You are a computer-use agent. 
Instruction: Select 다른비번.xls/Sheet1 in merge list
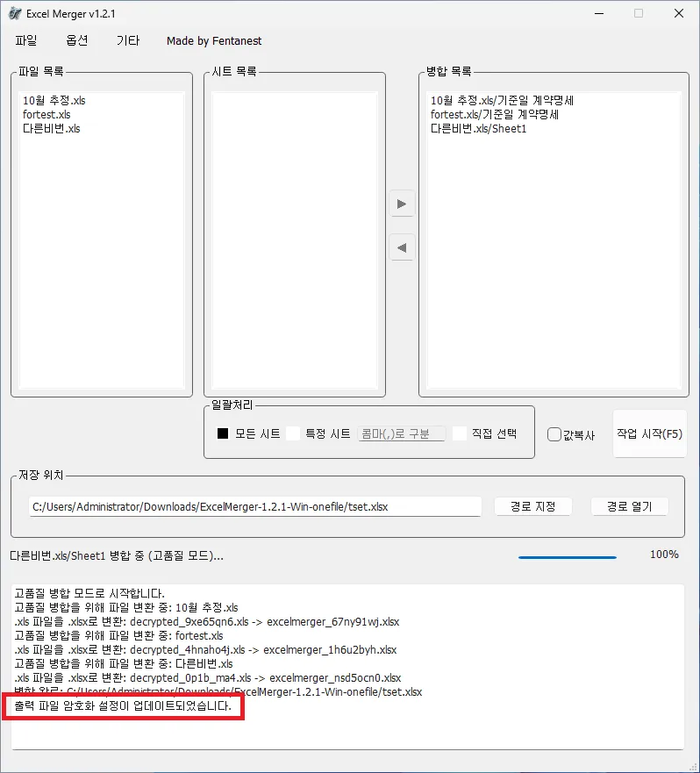click(478, 129)
